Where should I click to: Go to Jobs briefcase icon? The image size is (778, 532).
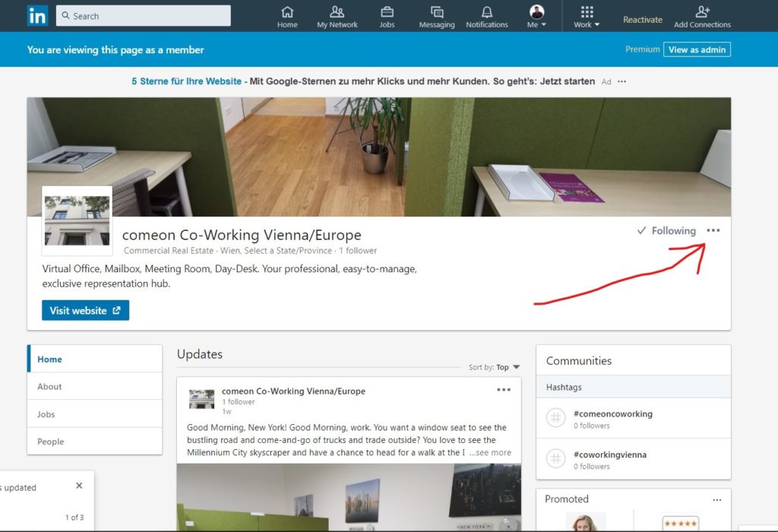point(387,12)
